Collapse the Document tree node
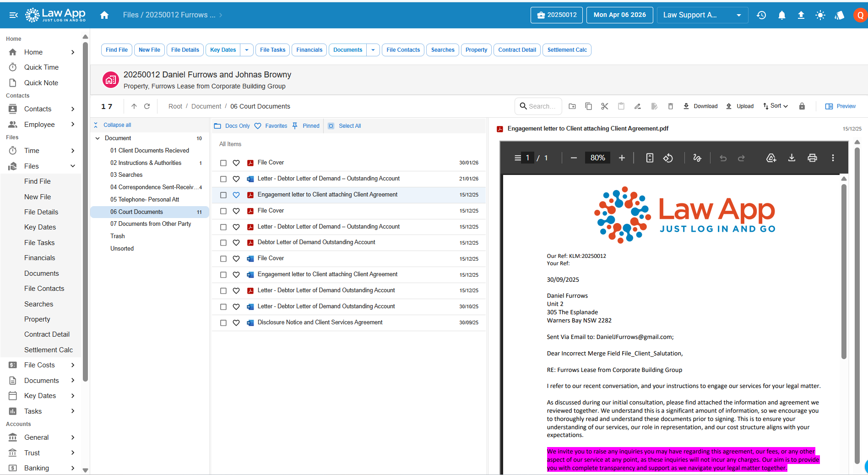 tap(97, 138)
